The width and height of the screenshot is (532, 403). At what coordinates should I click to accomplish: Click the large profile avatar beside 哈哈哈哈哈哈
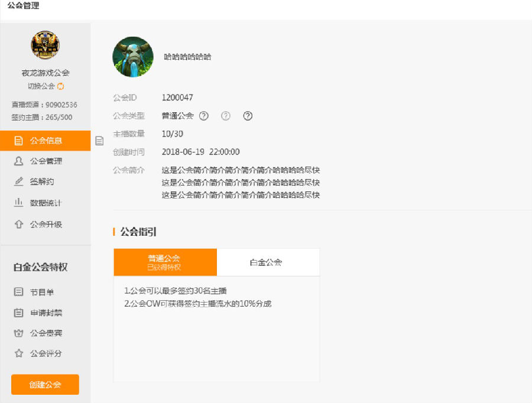[x=133, y=57]
